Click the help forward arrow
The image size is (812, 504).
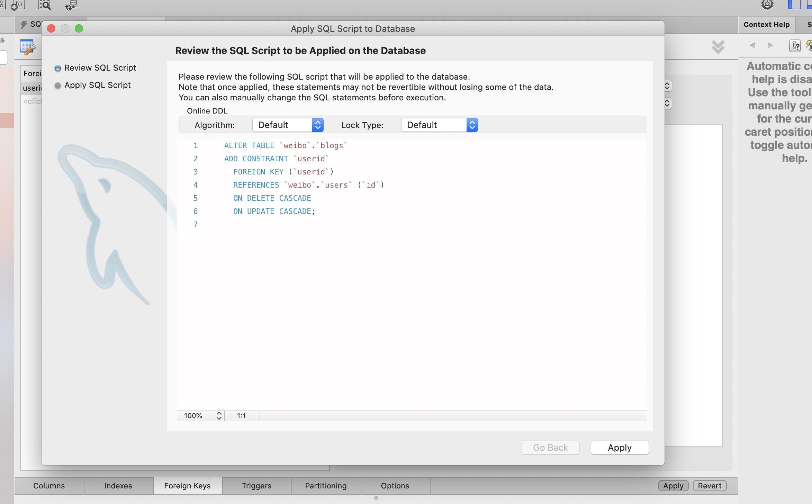[770, 45]
